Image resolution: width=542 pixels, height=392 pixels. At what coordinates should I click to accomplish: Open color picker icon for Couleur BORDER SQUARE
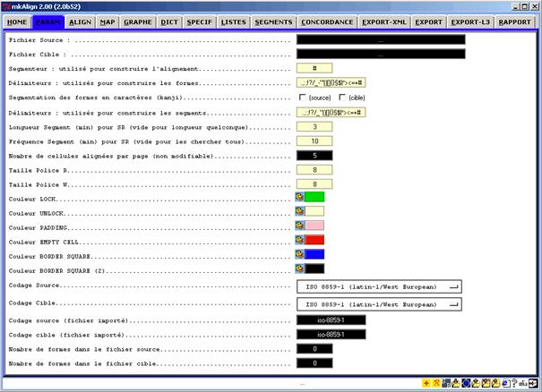click(300, 254)
